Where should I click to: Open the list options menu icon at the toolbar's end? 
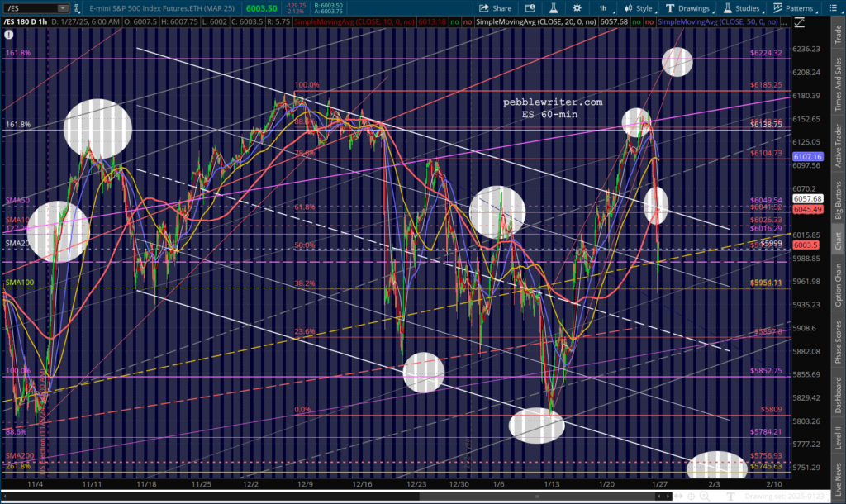833,8
